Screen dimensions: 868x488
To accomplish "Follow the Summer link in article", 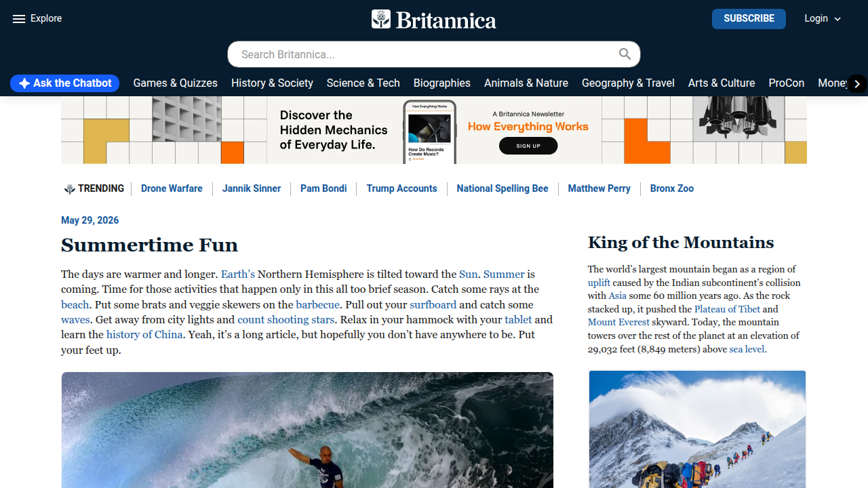I will (x=504, y=274).
